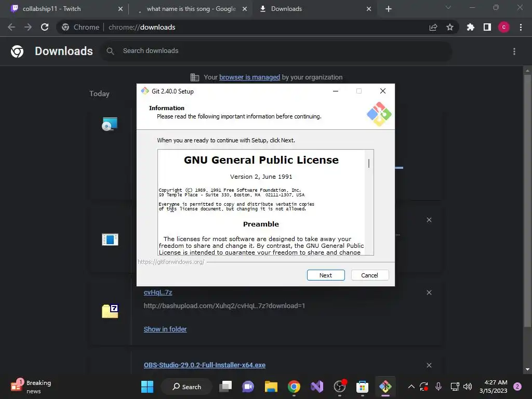Open Chrome tab search chevron
This screenshot has height=399, width=532.
[x=448, y=7]
